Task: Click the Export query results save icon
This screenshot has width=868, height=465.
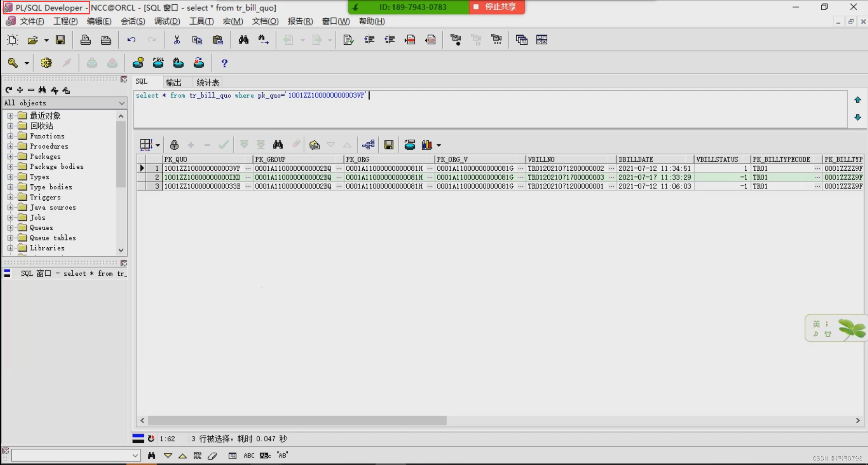Action: pyautogui.click(x=389, y=145)
